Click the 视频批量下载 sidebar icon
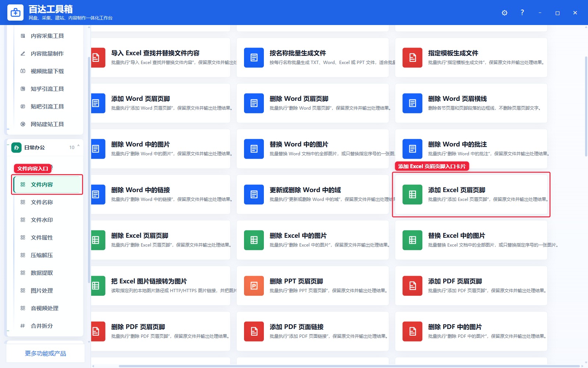The width and height of the screenshot is (588, 368). click(x=23, y=71)
